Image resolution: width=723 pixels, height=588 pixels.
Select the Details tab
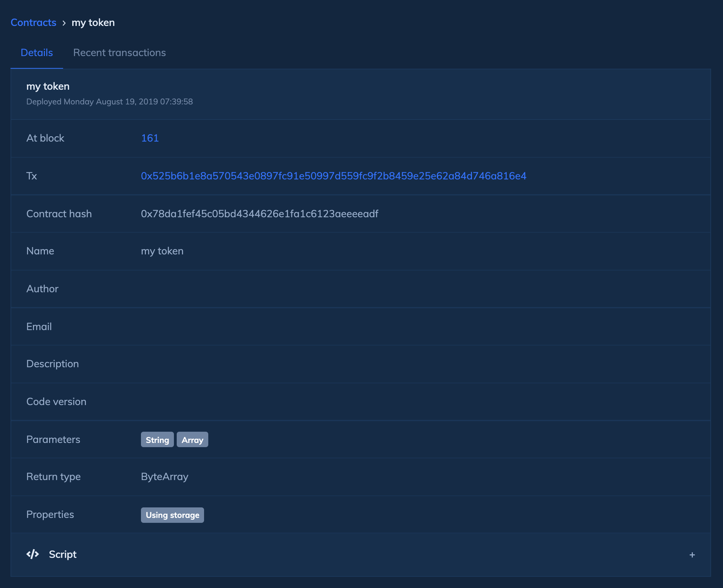[37, 53]
